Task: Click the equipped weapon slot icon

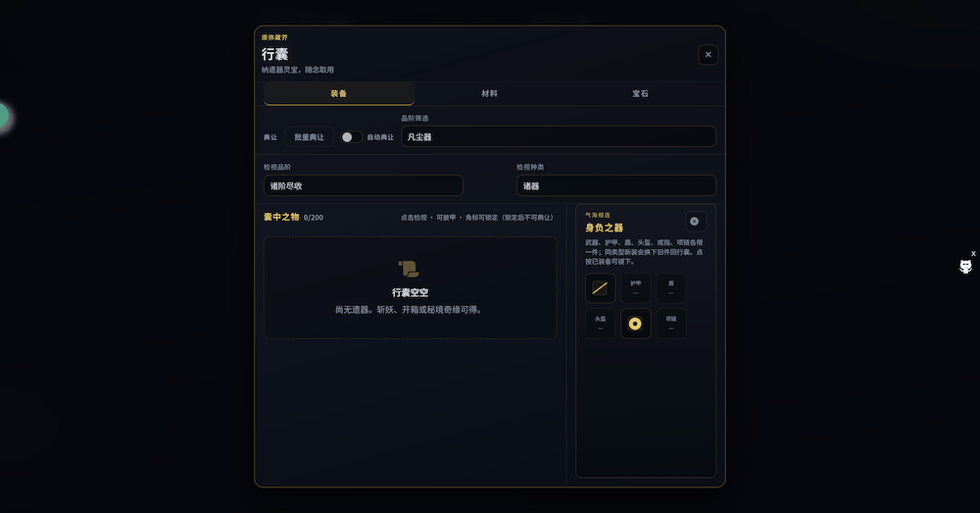Action: coord(600,288)
